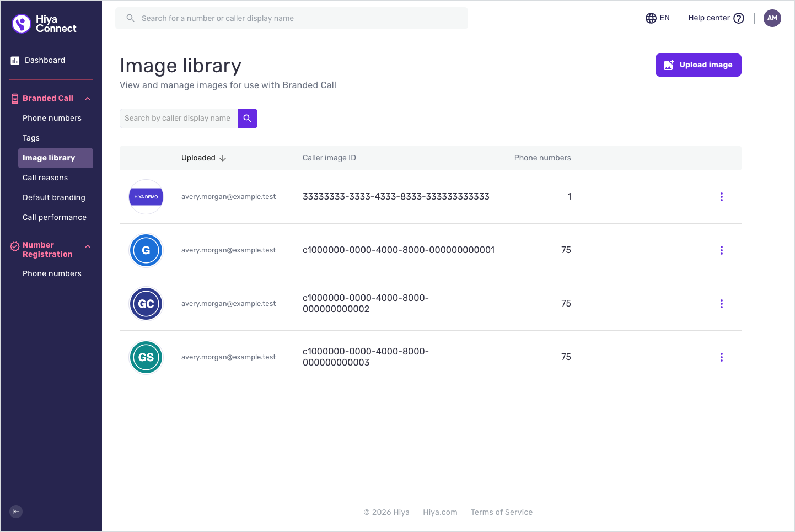Collapse the Branded Call section chevron

pyautogui.click(x=88, y=99)
